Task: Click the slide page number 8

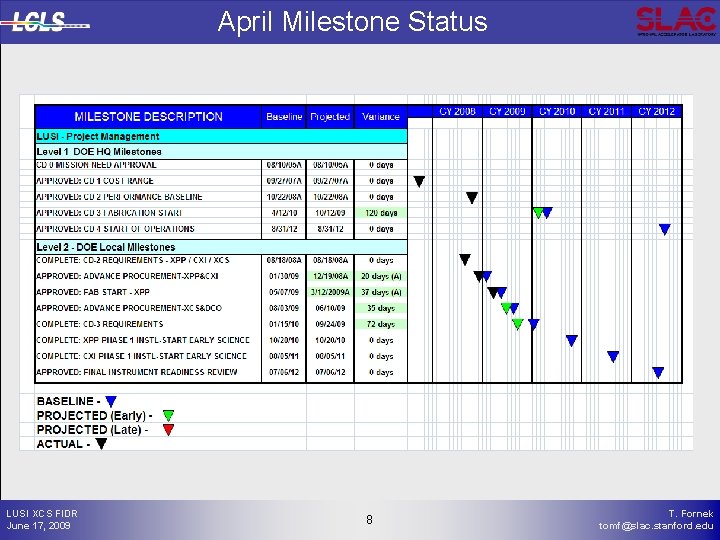Action: point(369,520)
